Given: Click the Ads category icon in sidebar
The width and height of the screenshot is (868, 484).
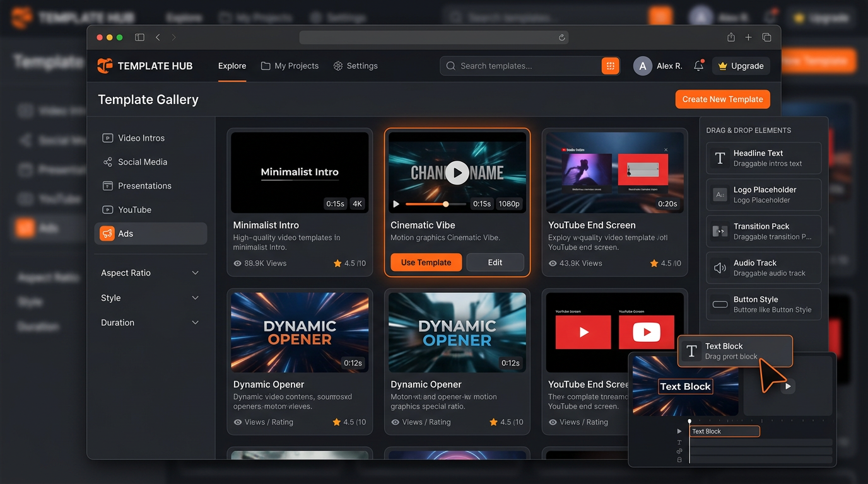Looking at the screenshot, I should coord(107,233).
